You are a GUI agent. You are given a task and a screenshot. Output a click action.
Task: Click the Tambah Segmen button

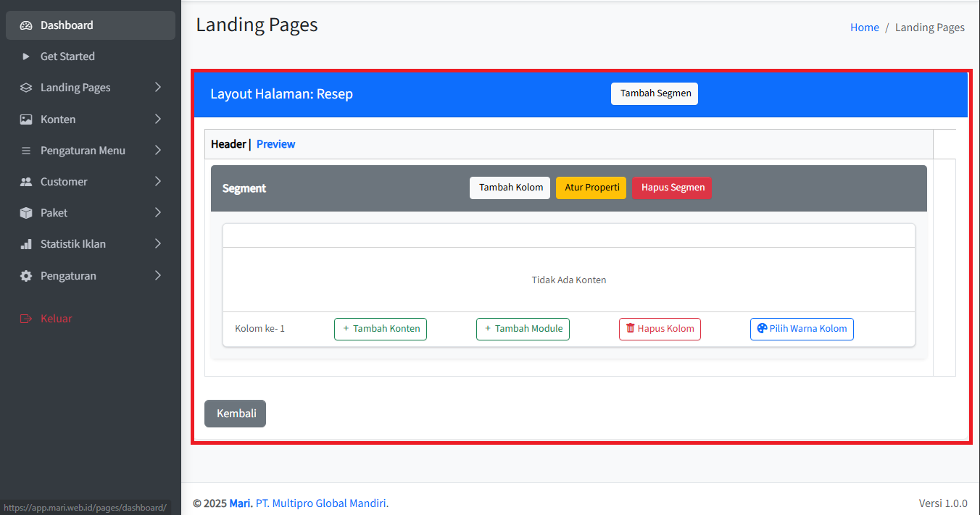click(x=654, y=93)
